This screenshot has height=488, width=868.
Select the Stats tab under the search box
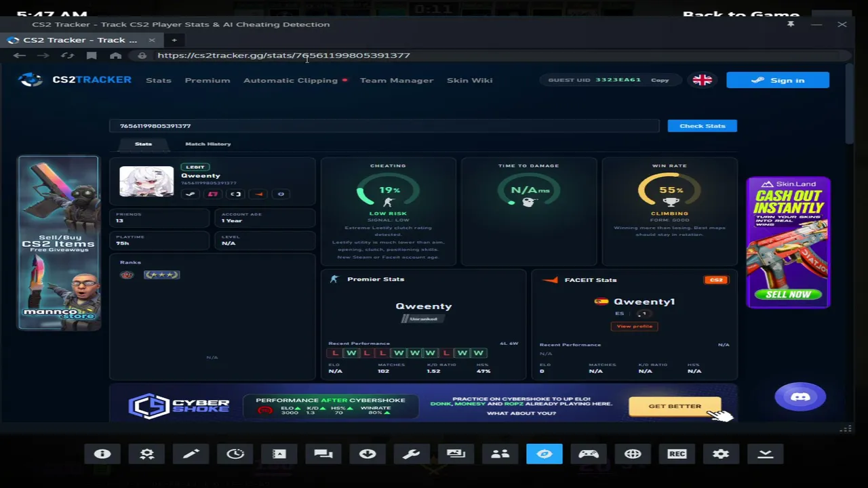coord(143,144)
